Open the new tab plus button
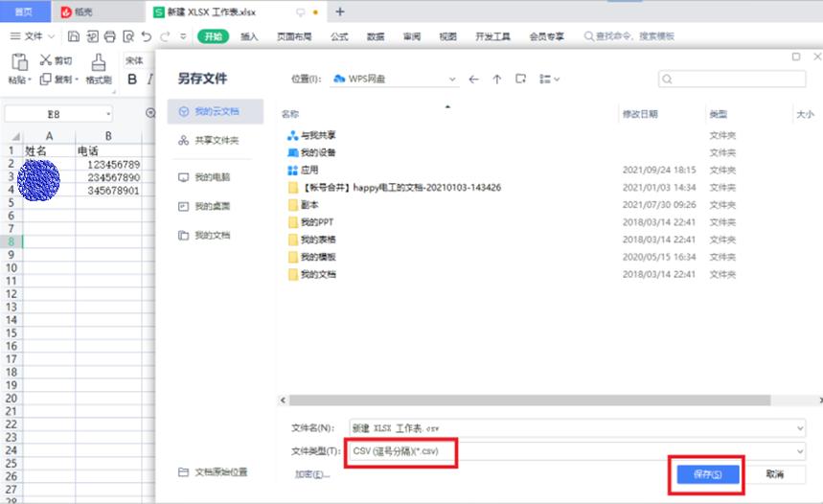This screenshot has height=504, width=823. 340,11
